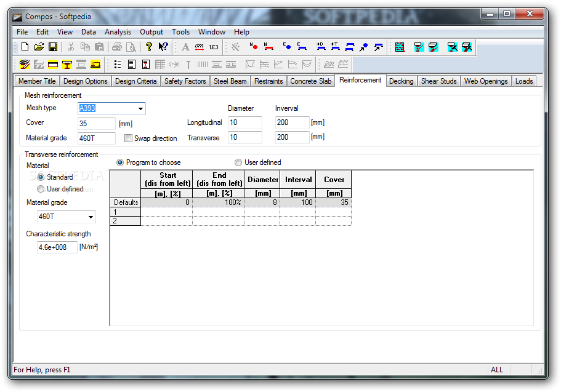This screenshot has height=392, width=561.
Task: Open the Mesh type A393 dropdown
Action: (x=140, y=108)
